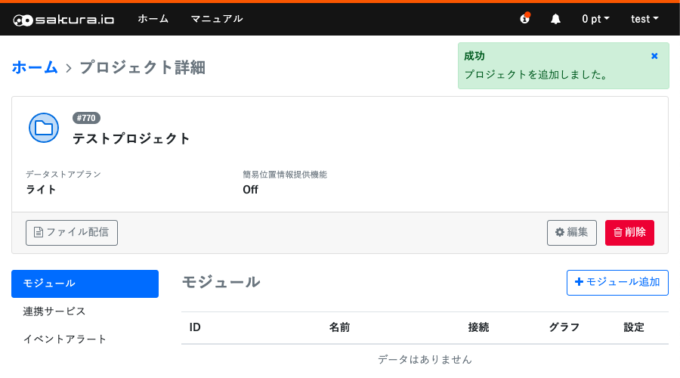Click the blue project folder icon
The image size is (680, 378).
click(44, 128)
